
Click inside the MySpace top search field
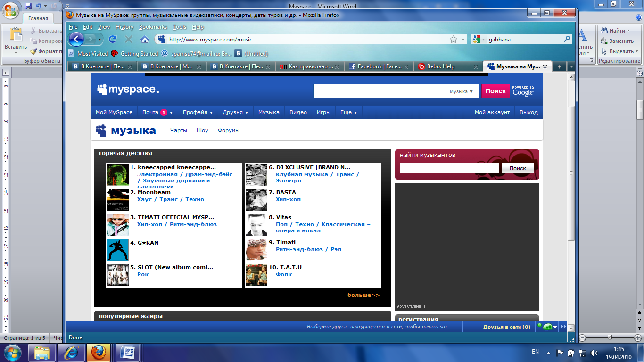point(379,91)
